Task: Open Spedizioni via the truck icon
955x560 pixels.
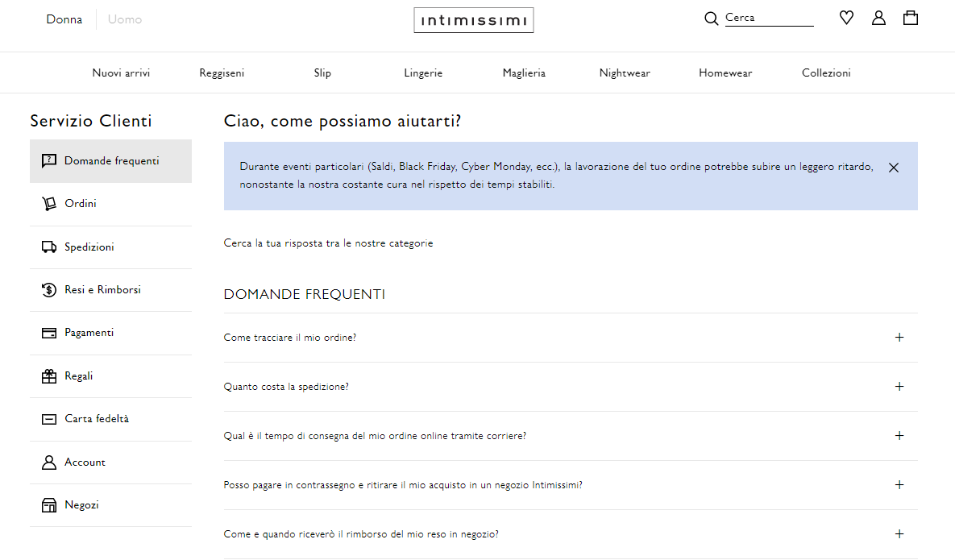Action: (x=48, y=247)
